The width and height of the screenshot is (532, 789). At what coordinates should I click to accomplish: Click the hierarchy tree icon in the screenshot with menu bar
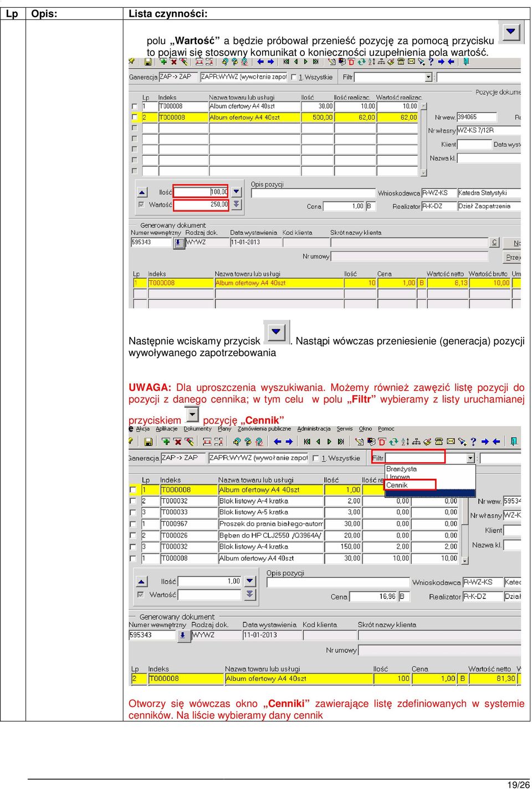[x=416, y=442]
